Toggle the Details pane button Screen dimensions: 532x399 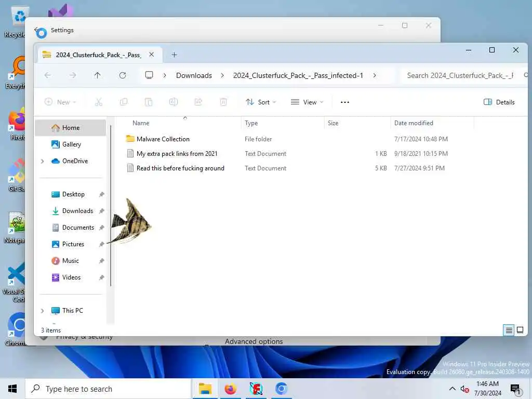click(x=499, y=102)
